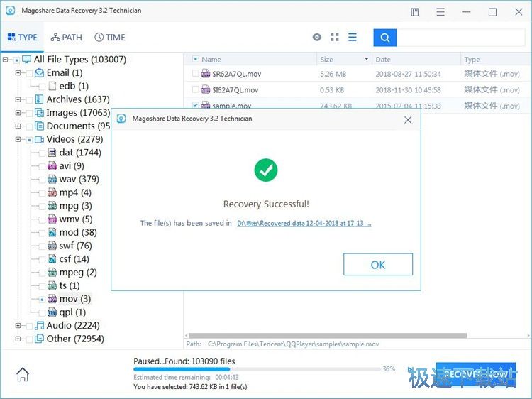Select the mpg (3) tree item
The height and width of the screenshot is (399, 532).
coord(75,206)
